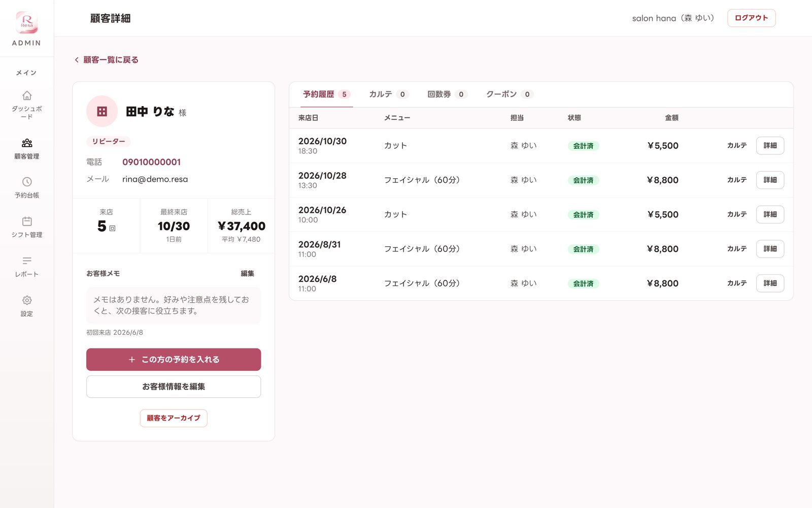Open シフト管理 calendar icon in sidebar
812x508 pixels.
pyautogui.click(x=27, y=221)
